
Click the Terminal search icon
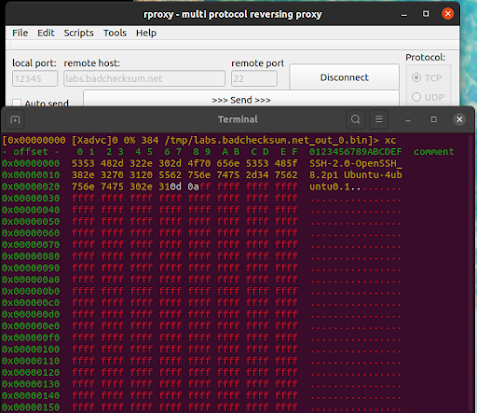point(355,119)
